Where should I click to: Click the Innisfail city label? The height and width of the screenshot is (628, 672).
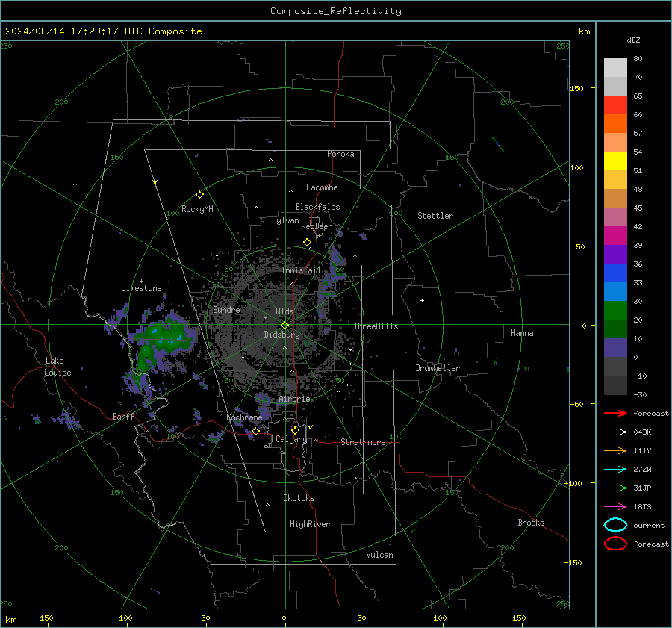[301, 270]
